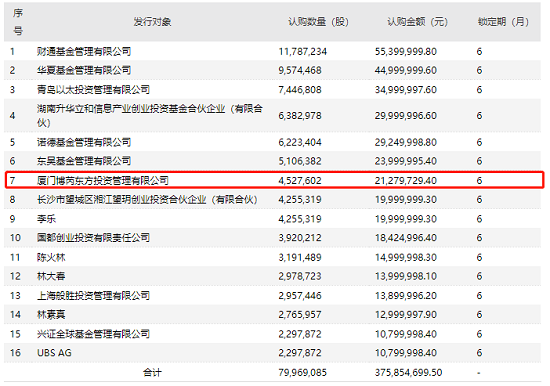550x386 pixels.
Task: Select 青岛以太投资管理有限公司 cell
Action: tap(94, 89)
